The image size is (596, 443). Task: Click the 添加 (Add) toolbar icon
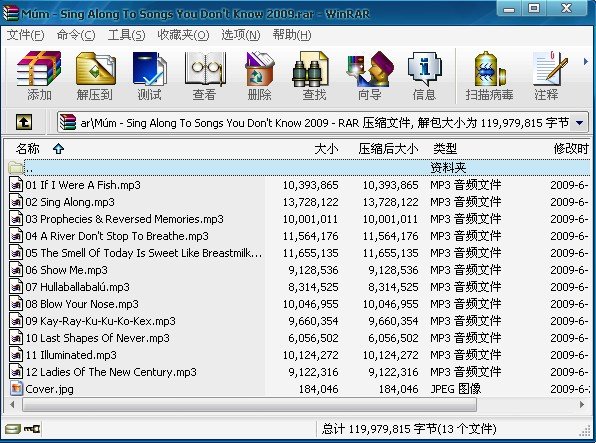(39, 76)
